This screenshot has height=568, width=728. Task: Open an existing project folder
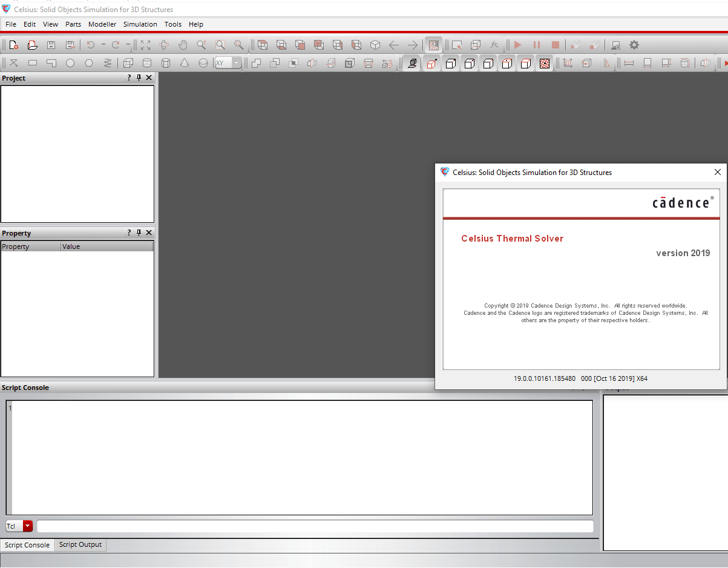pos(33,45)
